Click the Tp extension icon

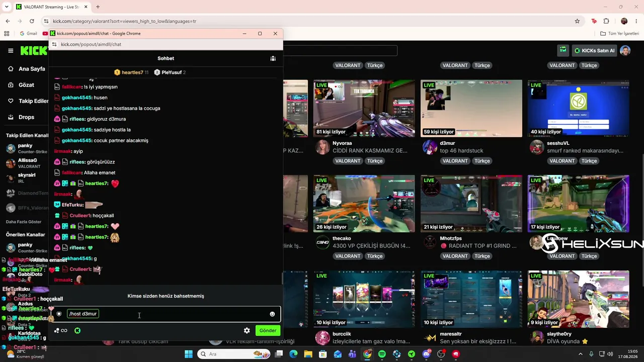coord(594,21)
